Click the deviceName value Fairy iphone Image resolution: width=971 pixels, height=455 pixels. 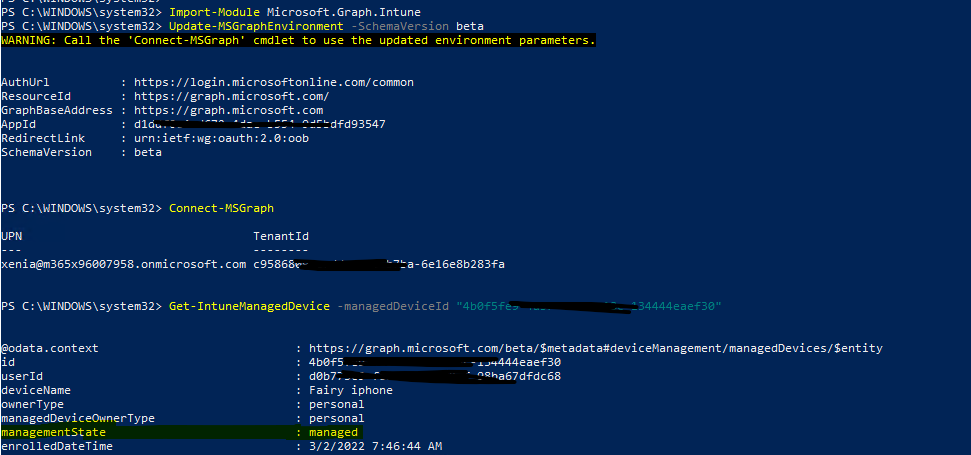point(351,391)
